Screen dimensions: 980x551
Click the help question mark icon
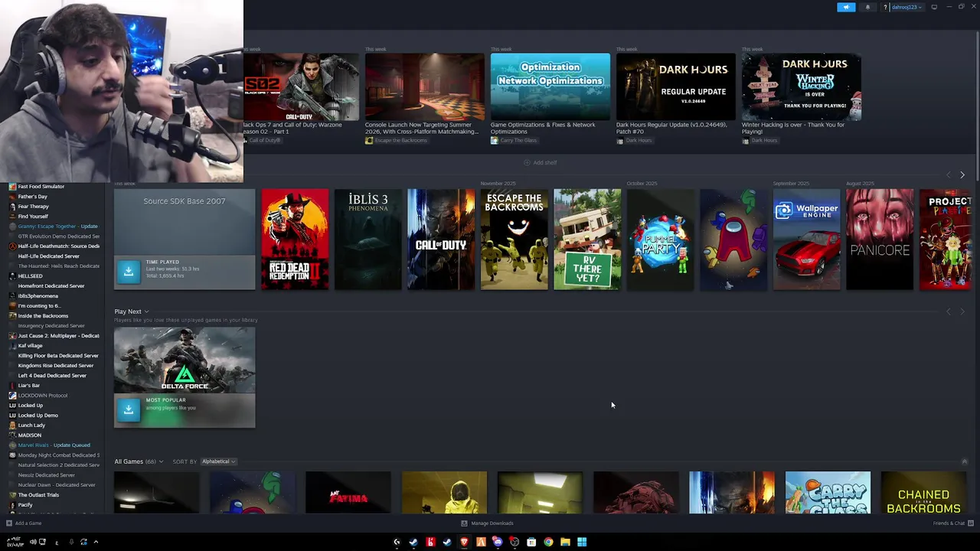[x=885, y=7]
